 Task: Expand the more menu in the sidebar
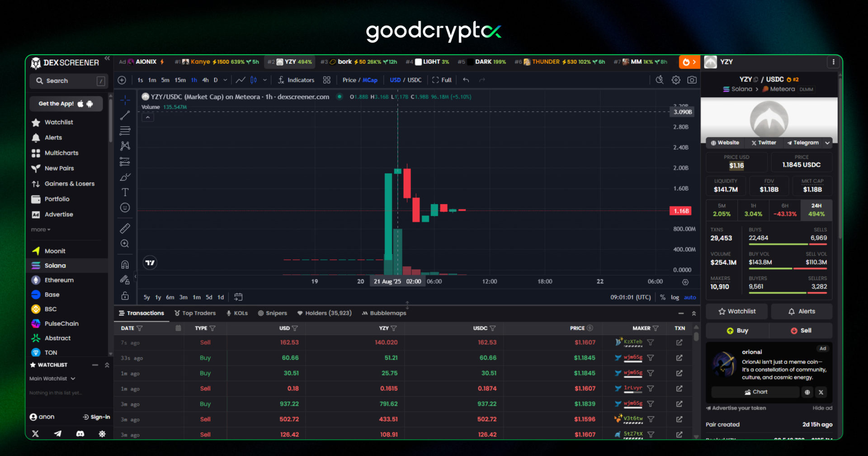[41, 229]
